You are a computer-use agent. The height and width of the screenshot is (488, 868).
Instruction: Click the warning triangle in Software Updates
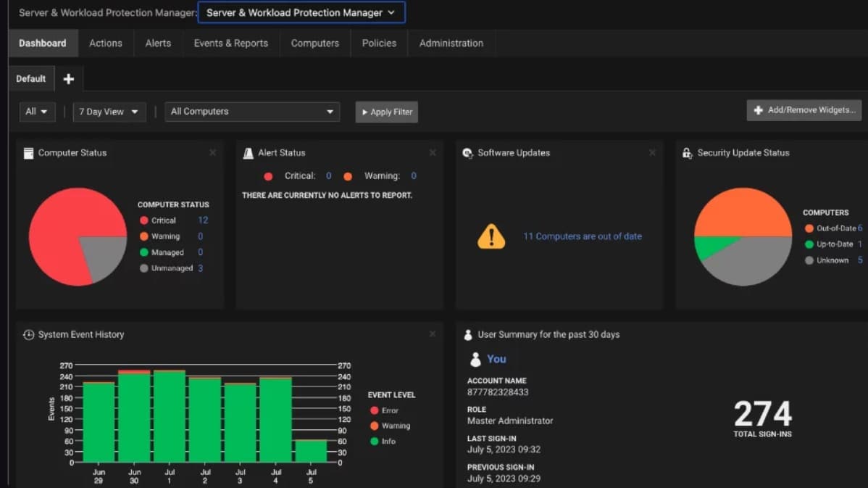click(492, 236)
